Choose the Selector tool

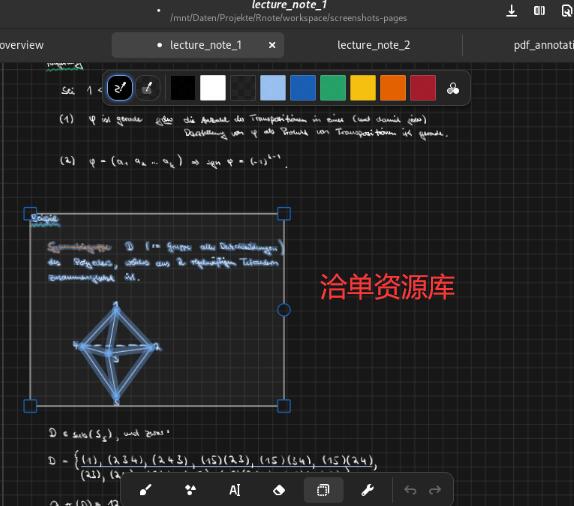(x=324, y=490)
